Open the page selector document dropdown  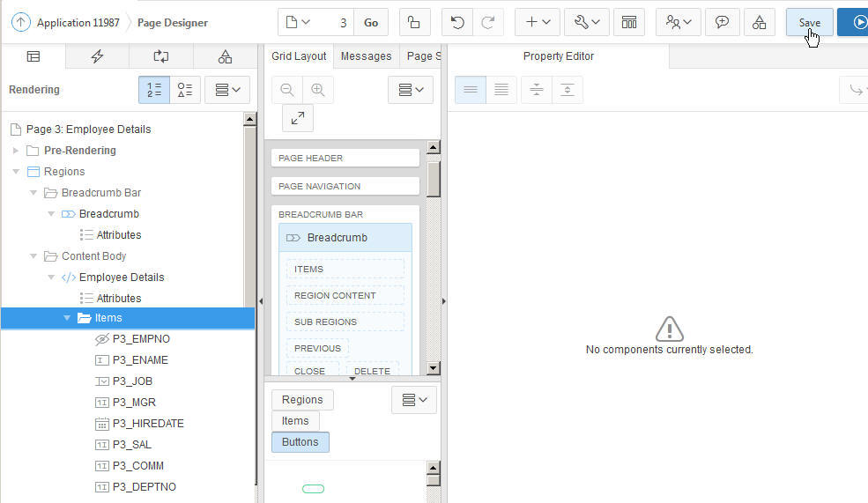point(298,22)
